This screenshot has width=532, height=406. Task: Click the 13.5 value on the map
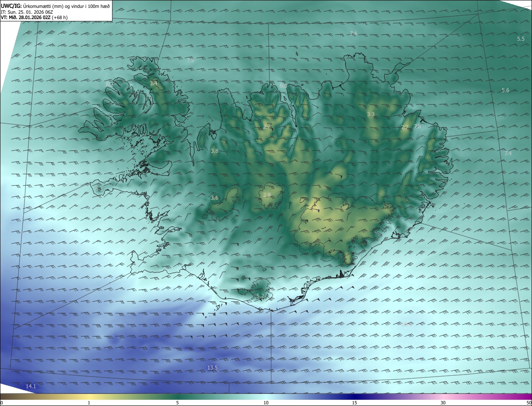point(212,367)
